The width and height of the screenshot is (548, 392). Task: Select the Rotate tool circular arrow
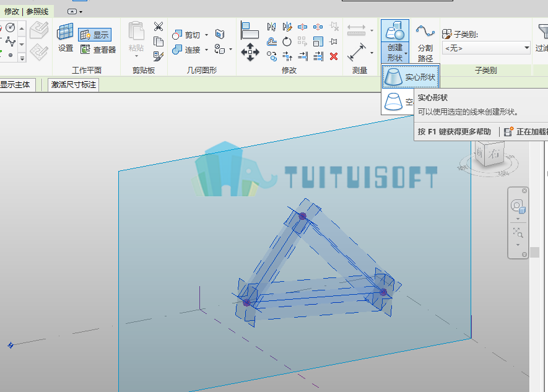[287, 41]
